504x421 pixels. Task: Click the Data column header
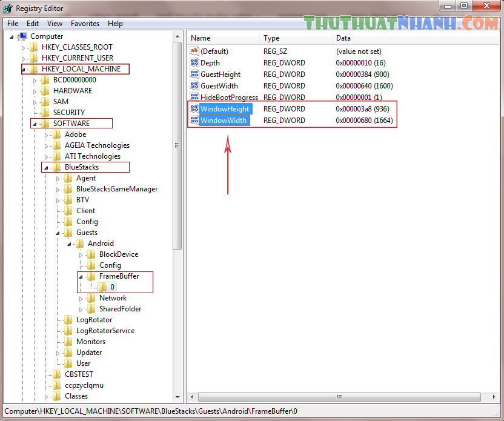pyautogui.click(x=417, y=38)
